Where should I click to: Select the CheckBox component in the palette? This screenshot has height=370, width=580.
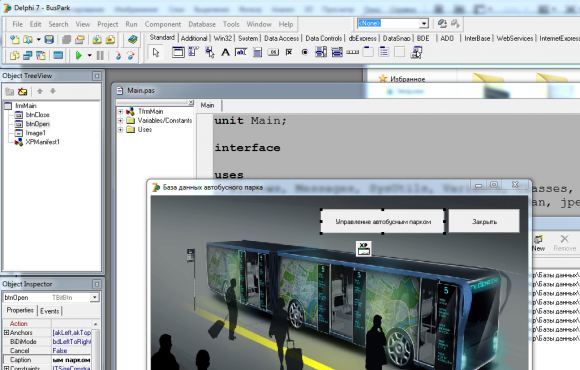289,53
